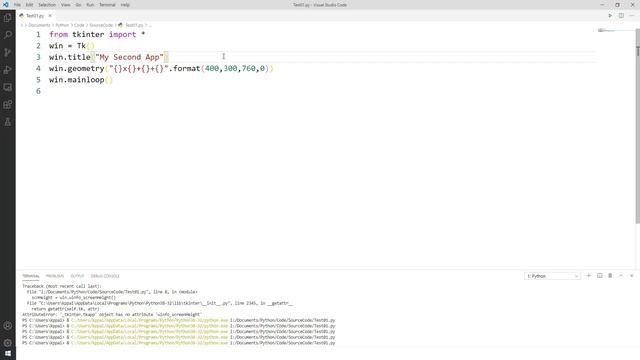Click 'Traceback (most recent call last)' in terminal
This screenshot has height=360, width=640.
[62, 287]
